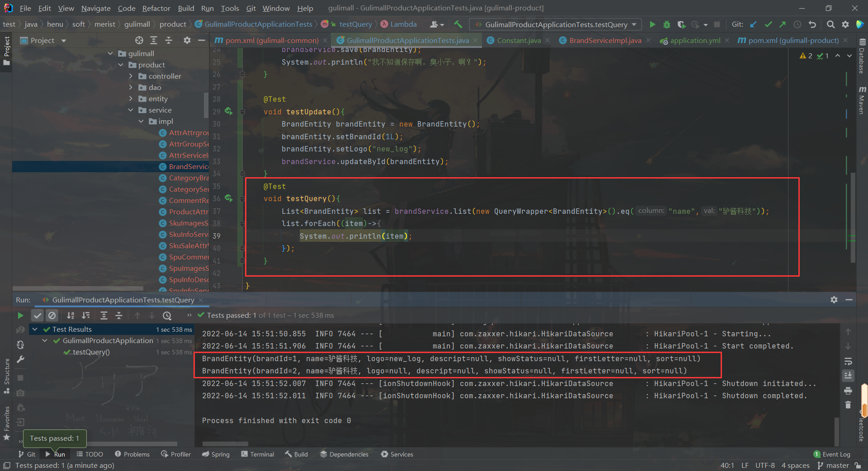
Task: Open the Refactor menu
Action: pyautogui.click(x=156, y=8)
